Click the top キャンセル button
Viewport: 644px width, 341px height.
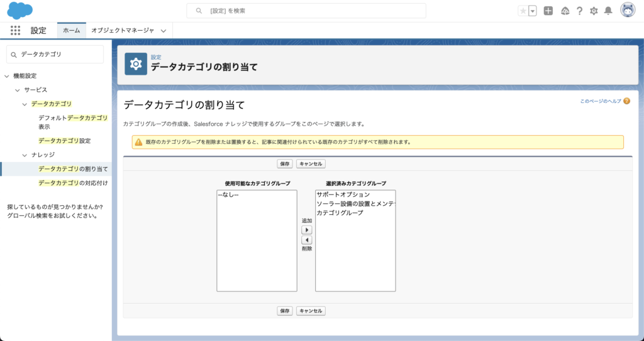[311, 164]
